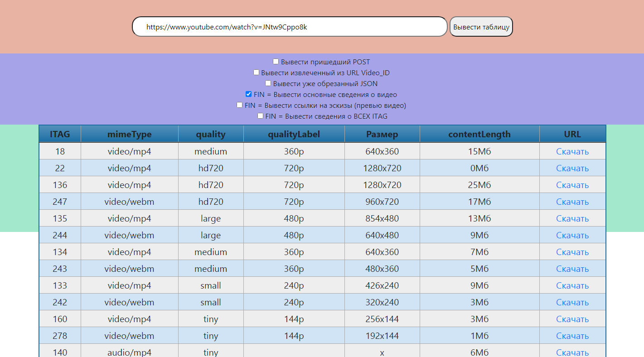Download ITAG 133 240p mp4
The image size is (644, 357).
coord(572,285)
